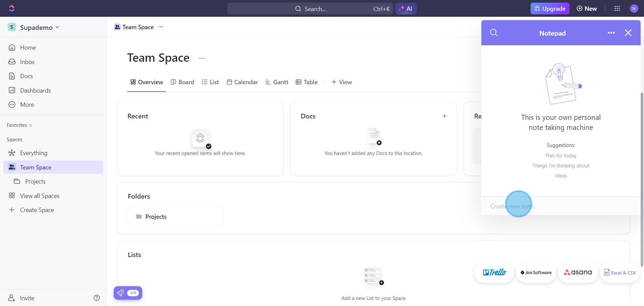This screenshot has height=306, width=644.
Task: Import from Trello
Action: (494, 272)
